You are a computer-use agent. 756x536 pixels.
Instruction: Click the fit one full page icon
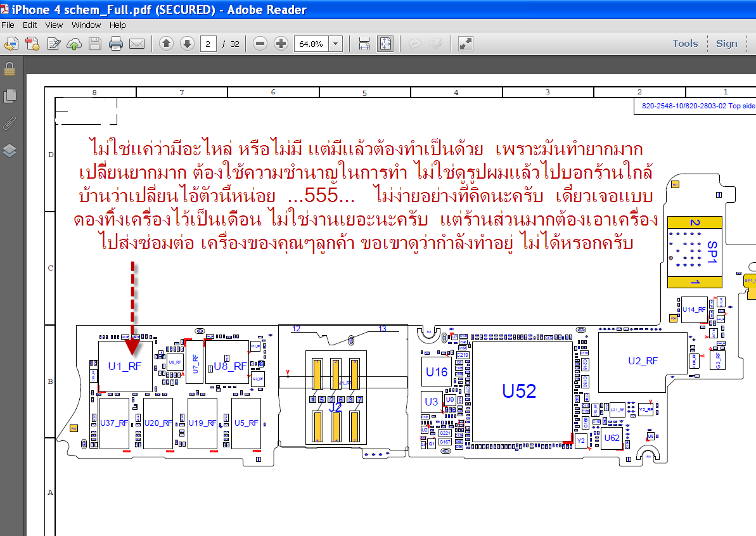386,44
